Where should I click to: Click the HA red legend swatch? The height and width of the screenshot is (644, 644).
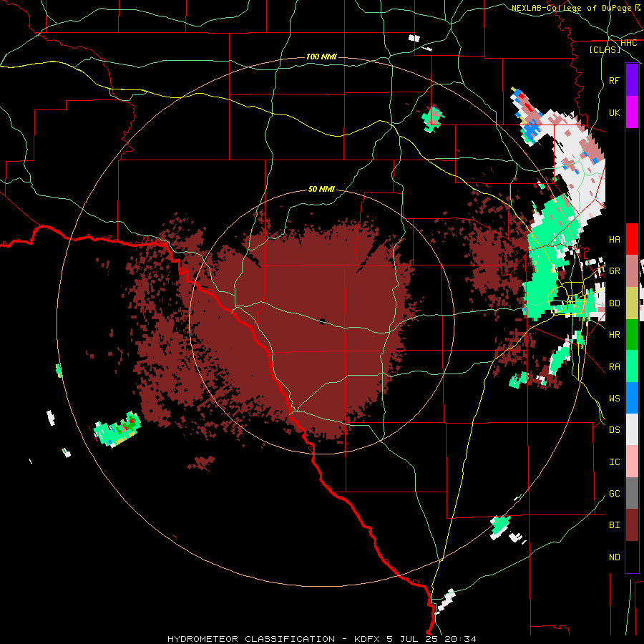[x=632, y=239]
